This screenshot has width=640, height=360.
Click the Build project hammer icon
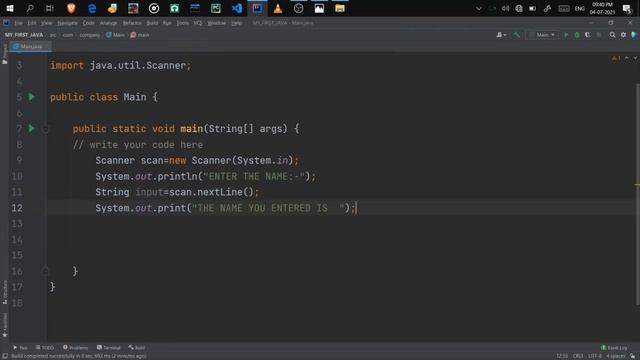click(517, 35)
